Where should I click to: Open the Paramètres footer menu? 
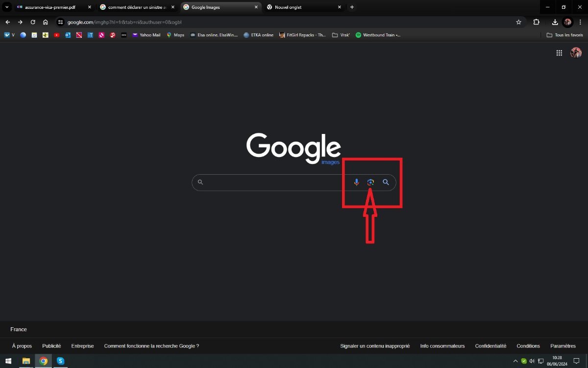563,346
